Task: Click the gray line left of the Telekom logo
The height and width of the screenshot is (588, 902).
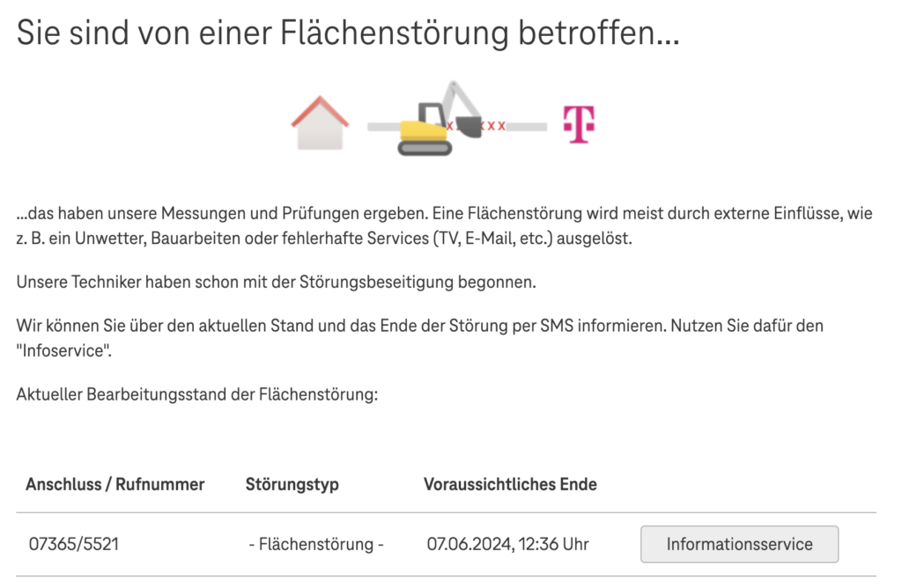Action: pyautogui.click(x=527, y=127)
